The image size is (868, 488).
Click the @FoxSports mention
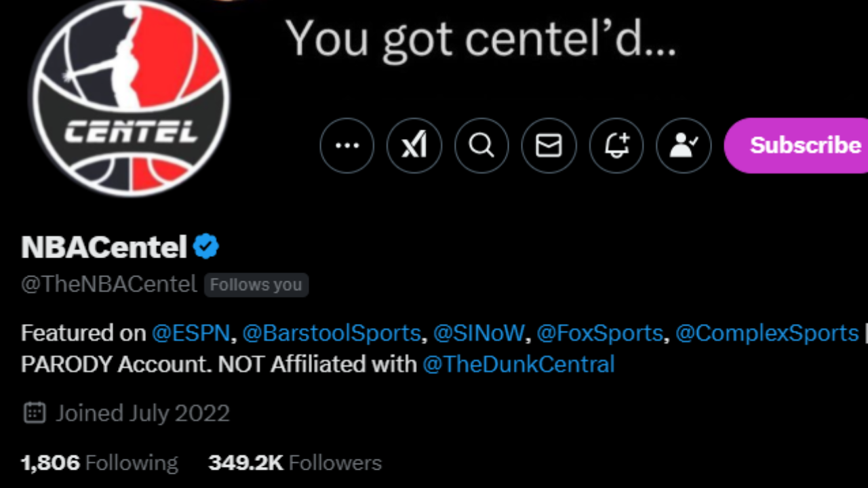pos(599,333)
